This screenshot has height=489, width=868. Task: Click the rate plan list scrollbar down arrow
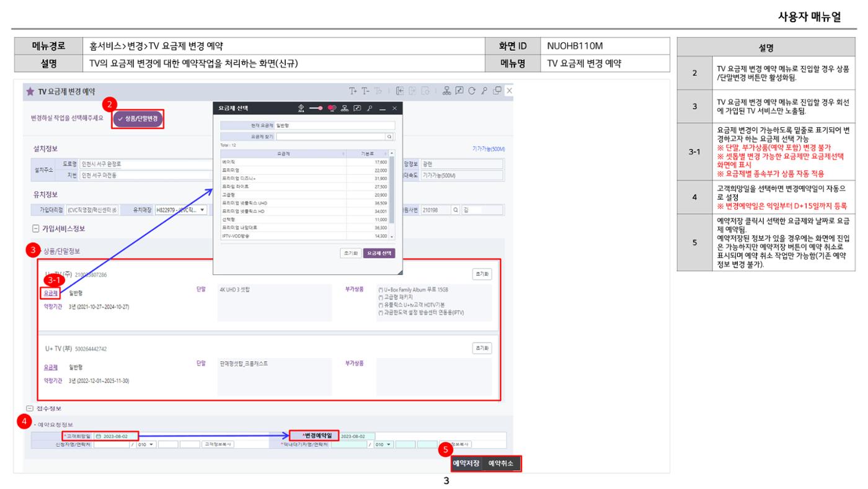tap(391, 236)
